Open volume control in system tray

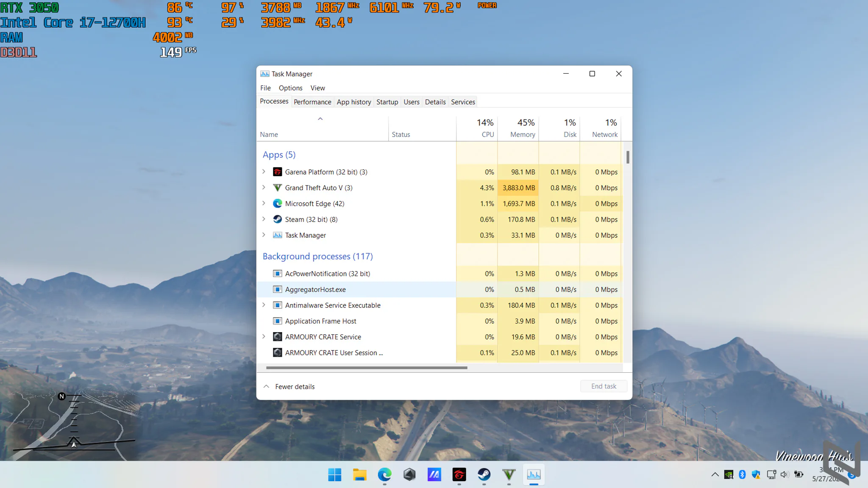(785, 474)
